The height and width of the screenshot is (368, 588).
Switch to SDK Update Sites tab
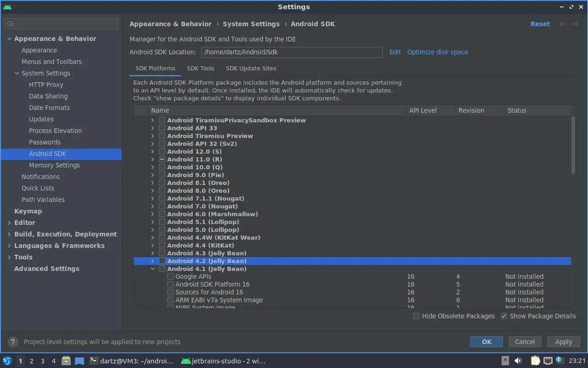(251, 68)
